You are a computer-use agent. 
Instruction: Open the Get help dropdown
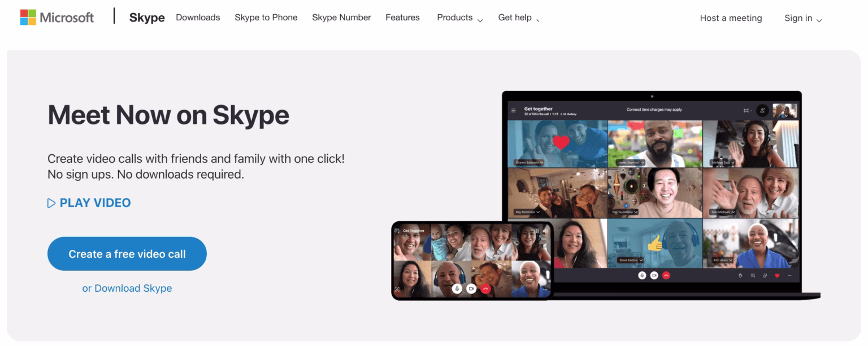tap(519, 18)
